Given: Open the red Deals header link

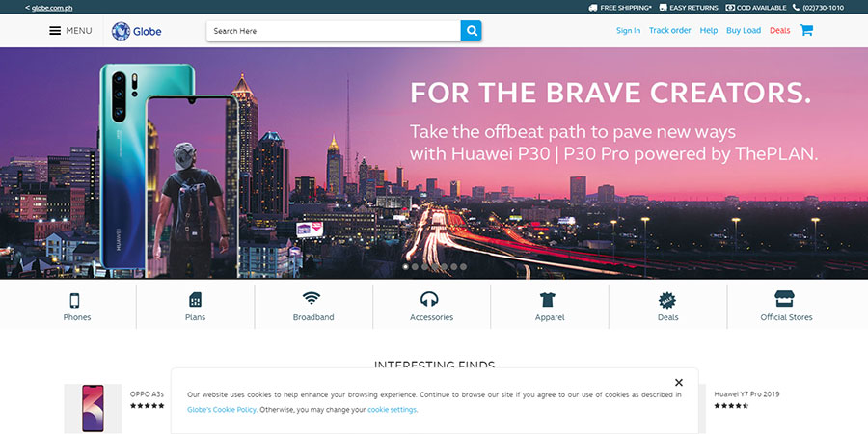Looking at the screenshot, I should (779, 31).
